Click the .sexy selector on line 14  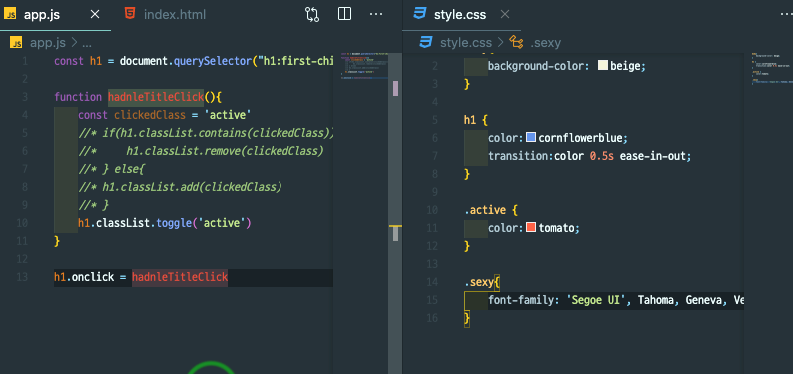click(x=478, y=282)
